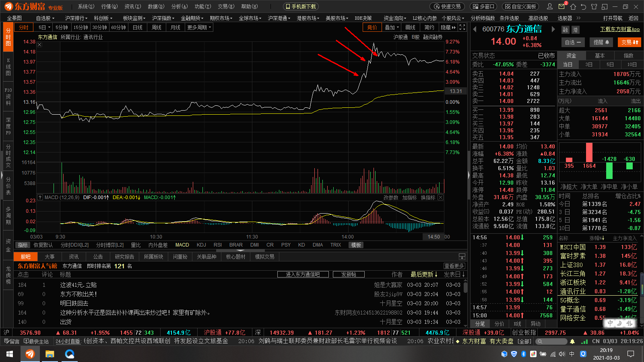644x362 pixels.
Task: Toggle the 指标 indicator button
Action: click(23, 245)
